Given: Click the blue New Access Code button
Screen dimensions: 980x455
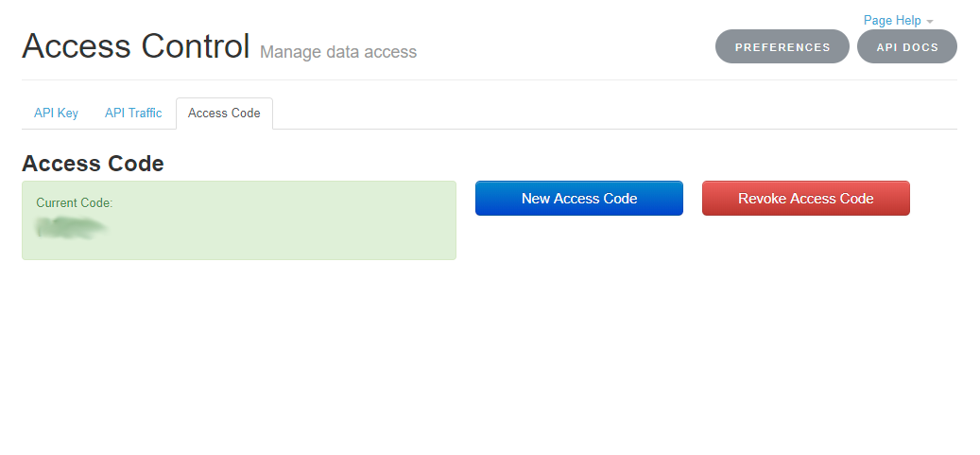Looking at the screenshot, I should pos(579,199).
